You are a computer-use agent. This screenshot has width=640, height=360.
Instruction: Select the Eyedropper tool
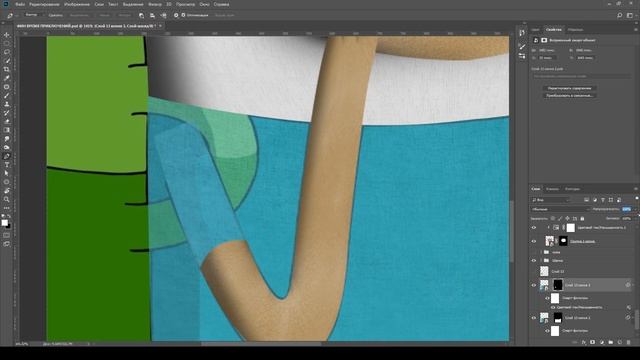click(x=7, y=78)
